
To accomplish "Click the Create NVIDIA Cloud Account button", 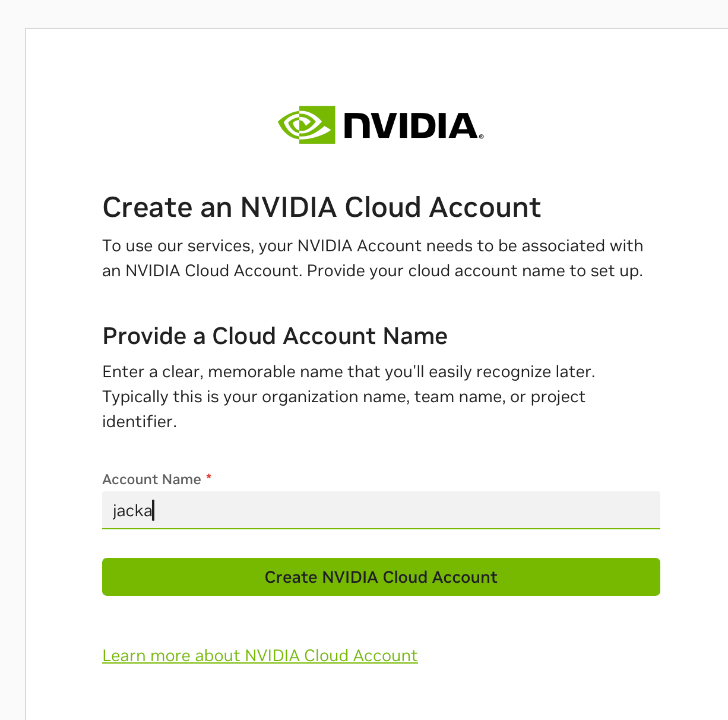I will tap(381, 577).
